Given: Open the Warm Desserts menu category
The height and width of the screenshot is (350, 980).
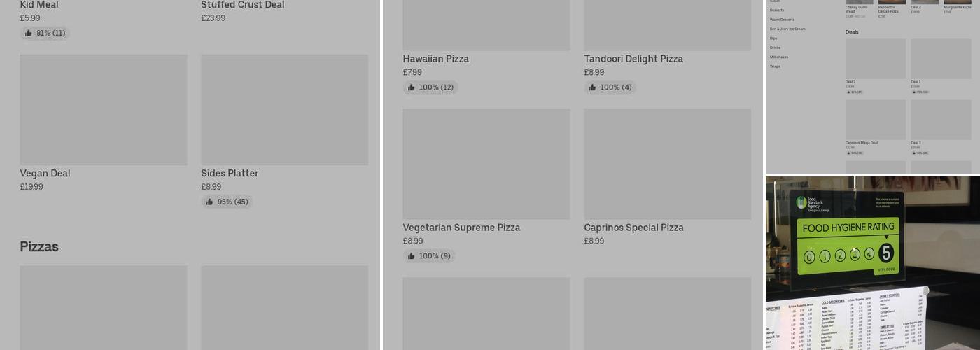Looking at the screenshot, I should (782, 20).
